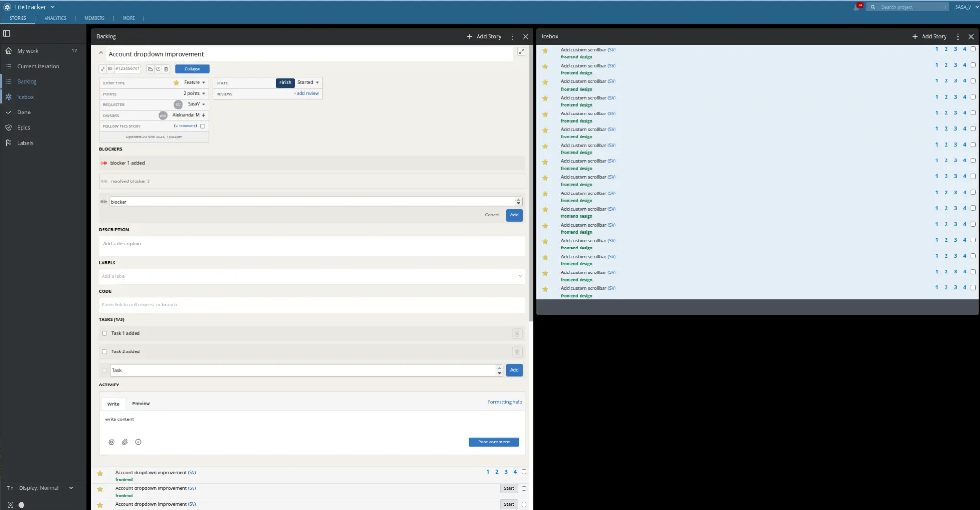The image size is (980, 510).
Task: Click the mention @ icon in the comment box
Action: tap(111, 442)
